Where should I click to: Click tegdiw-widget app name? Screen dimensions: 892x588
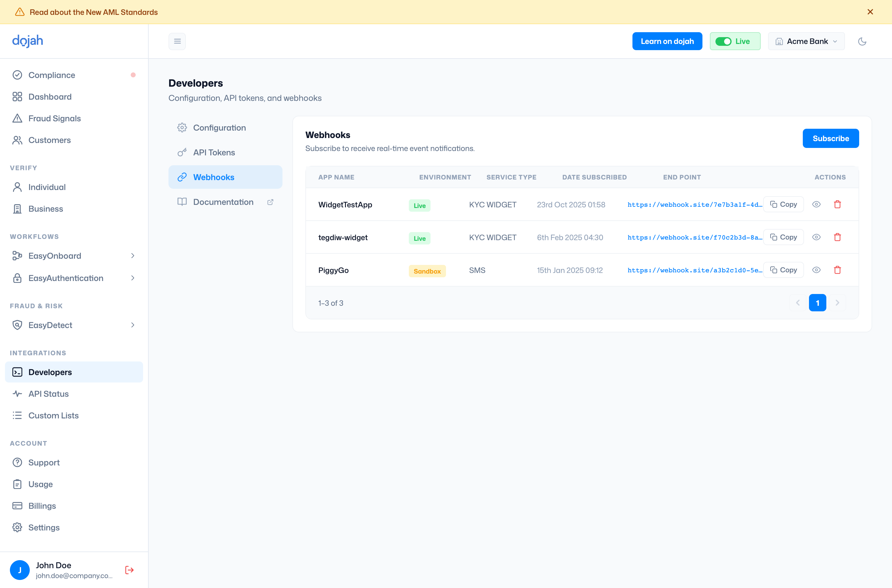click(x=343, y=237)
